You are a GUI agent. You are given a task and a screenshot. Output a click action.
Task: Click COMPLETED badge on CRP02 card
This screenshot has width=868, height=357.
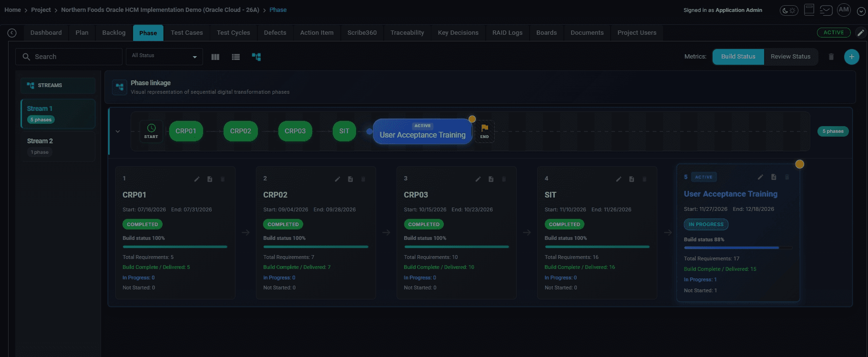tap(283, 224)
